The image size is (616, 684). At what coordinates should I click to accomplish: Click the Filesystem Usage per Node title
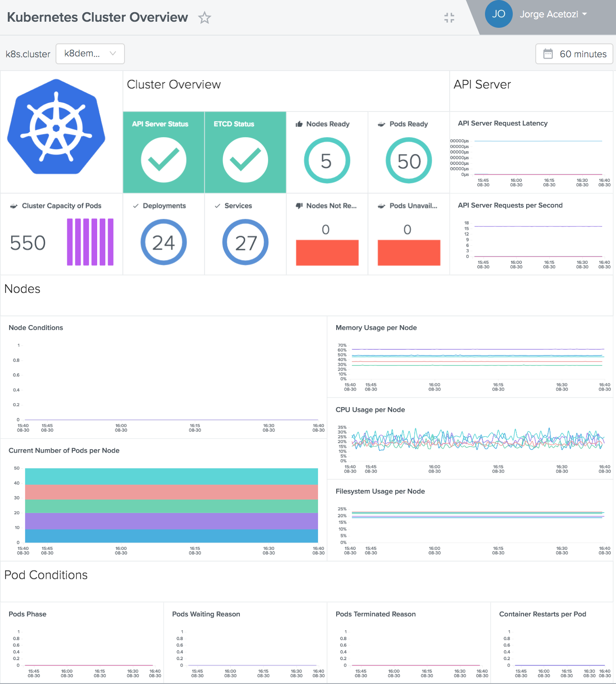tap(380, 491)
